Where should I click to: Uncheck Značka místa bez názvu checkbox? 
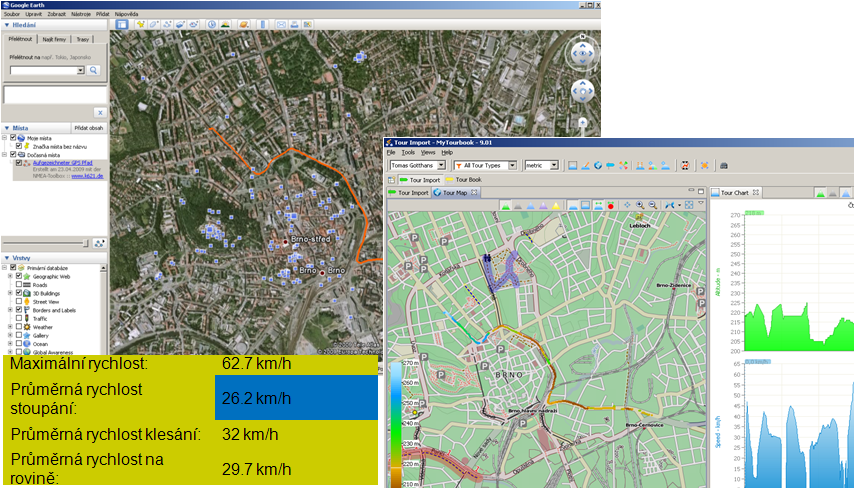click(19, 146)
